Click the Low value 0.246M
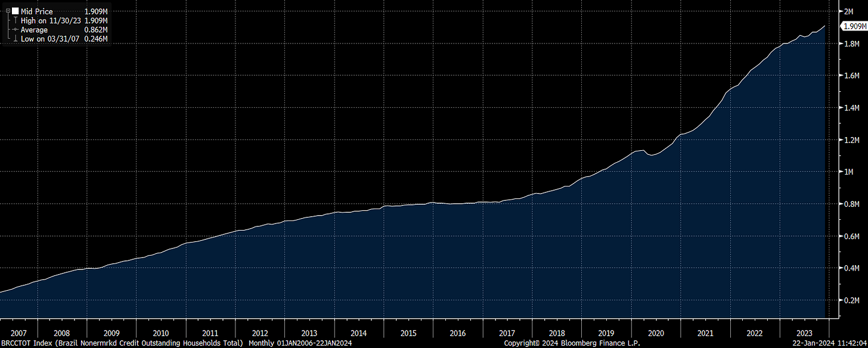868x348 pixels. 96,39
